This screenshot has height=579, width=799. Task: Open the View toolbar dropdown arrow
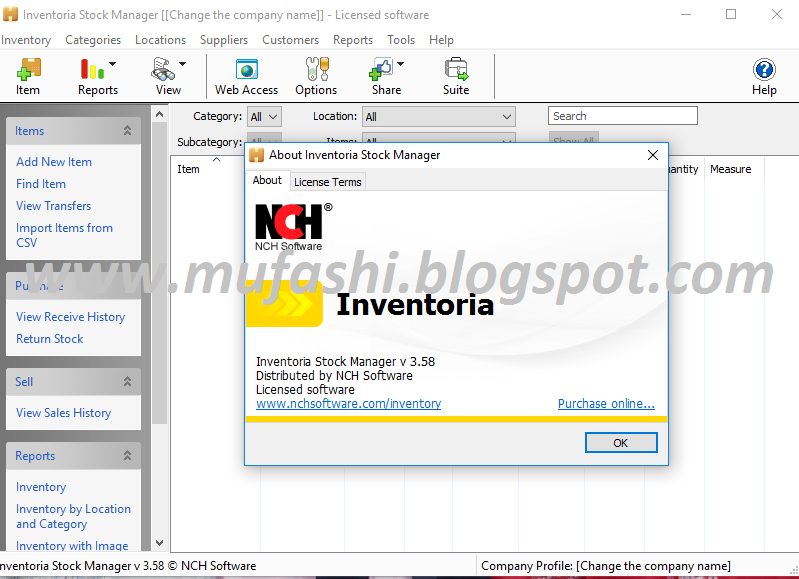[x=182, y=64]
